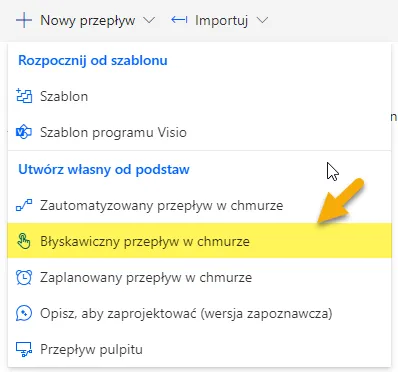Choose the highlighted Błyskawiczny przepływ w chmurze

(199, 241)
